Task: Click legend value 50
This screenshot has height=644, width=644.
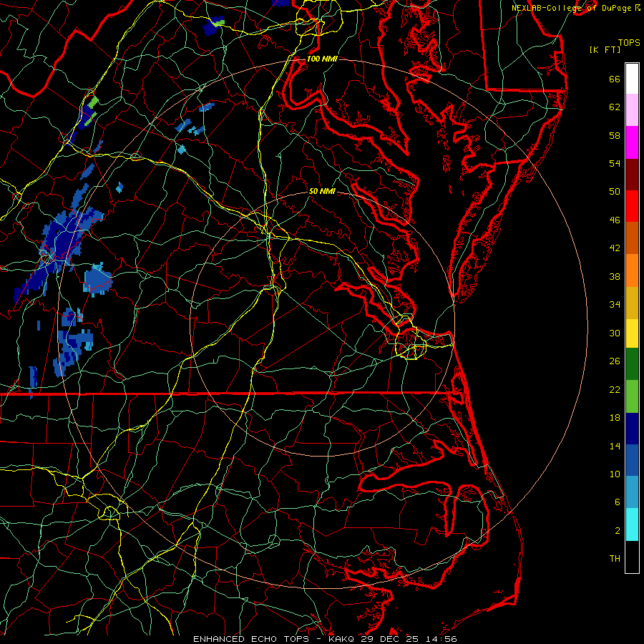Action: (615, 192)
